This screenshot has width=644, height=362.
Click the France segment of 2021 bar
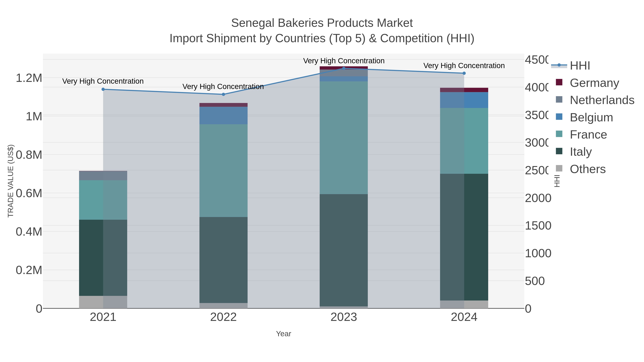click(103, 200)
